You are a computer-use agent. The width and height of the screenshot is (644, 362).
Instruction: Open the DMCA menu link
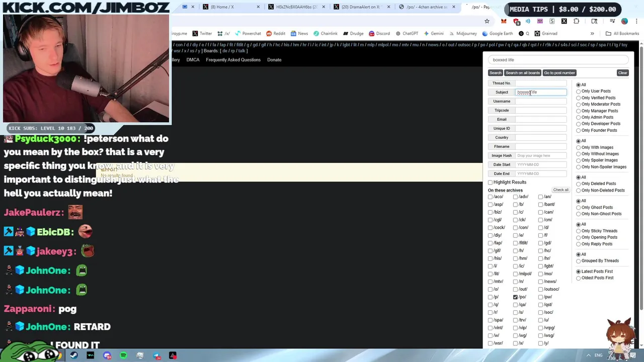tap(193, 60)
